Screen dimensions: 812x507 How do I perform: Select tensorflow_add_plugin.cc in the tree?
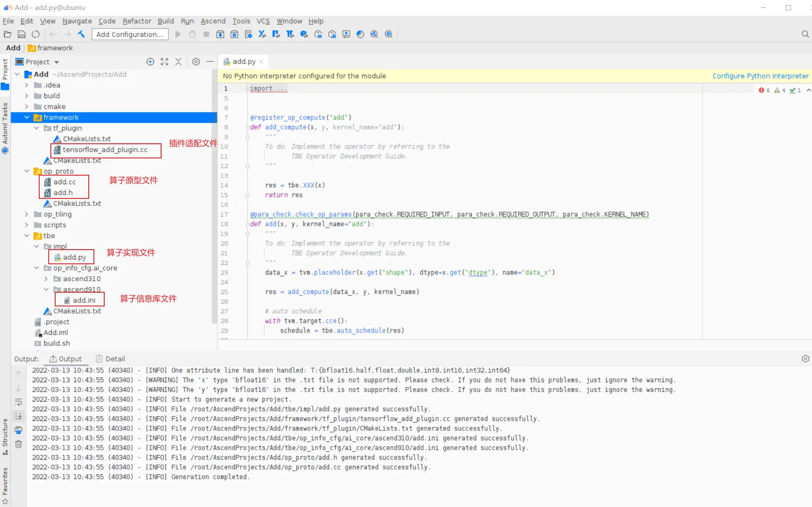click(x=105, y=150)
